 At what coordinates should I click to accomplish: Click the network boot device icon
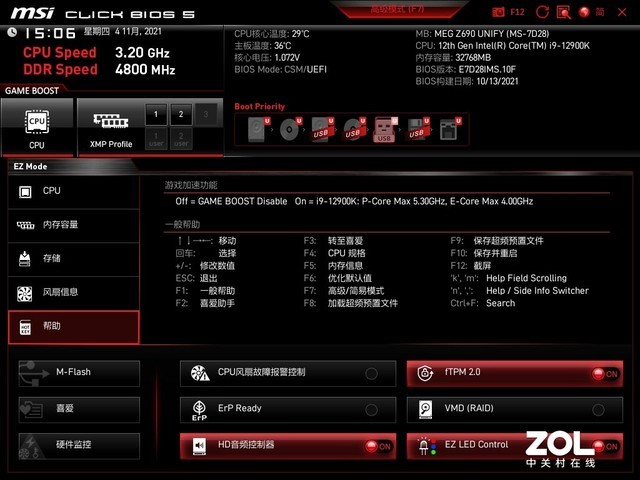[x=450, y=129]
